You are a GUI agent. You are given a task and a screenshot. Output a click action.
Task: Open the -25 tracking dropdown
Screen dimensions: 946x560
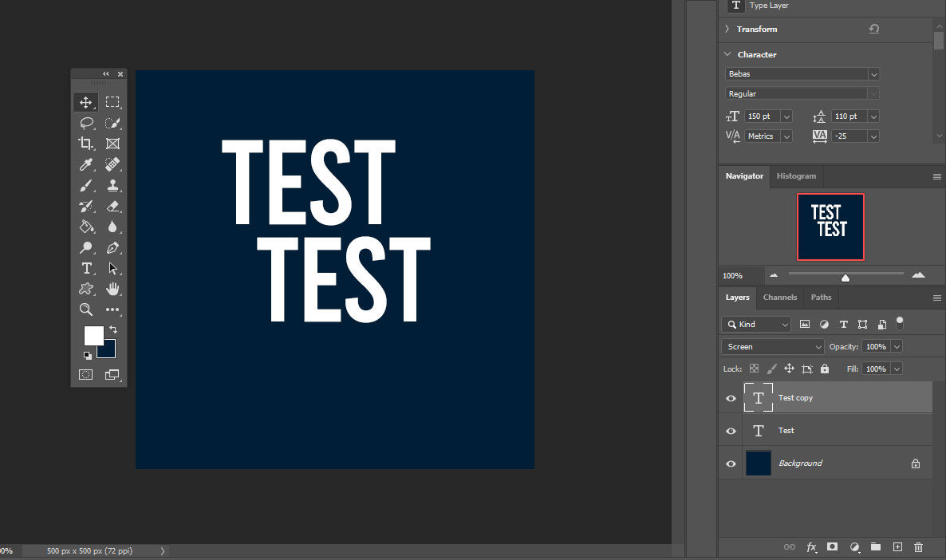point(873,136)
